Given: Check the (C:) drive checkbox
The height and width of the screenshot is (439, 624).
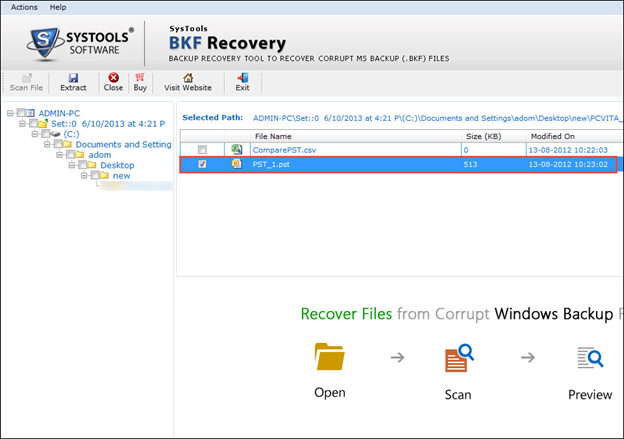Looking at the screenshot, I should tap(46, 134).
